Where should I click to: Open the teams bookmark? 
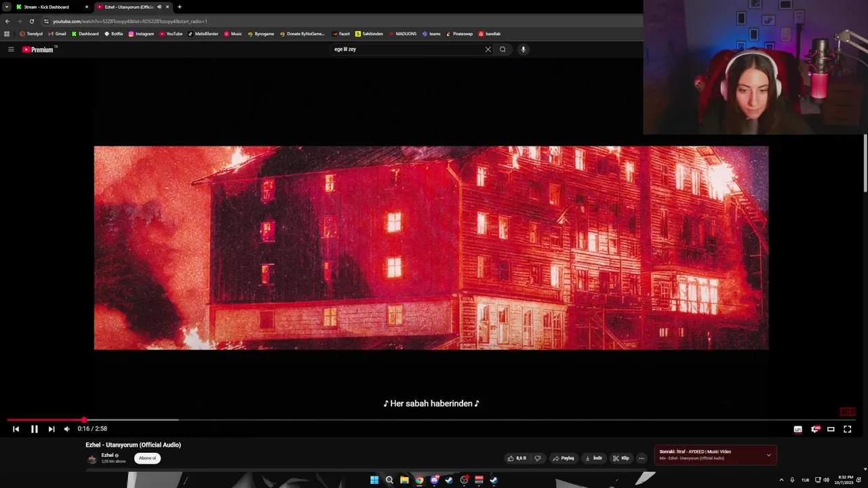431,34
